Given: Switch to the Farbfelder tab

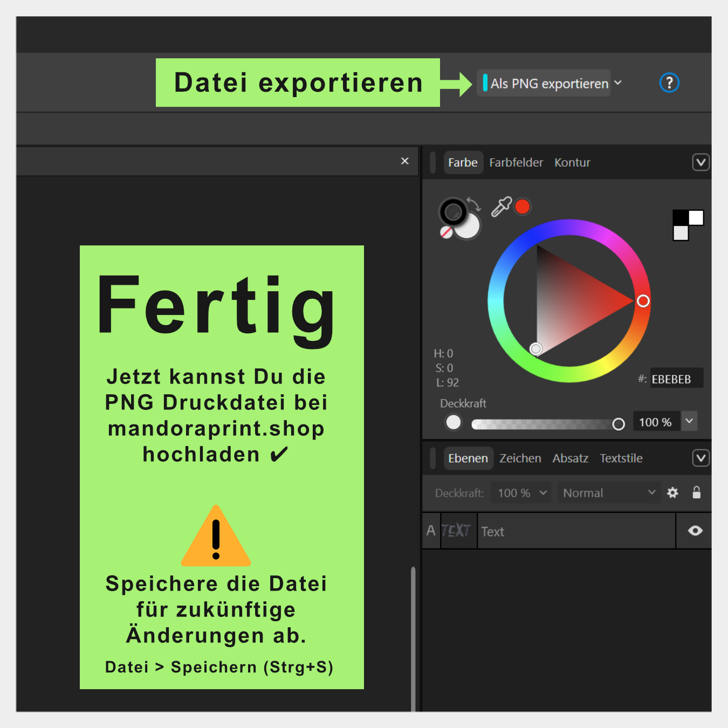Looking at the screenshot, I should (516, 163).
